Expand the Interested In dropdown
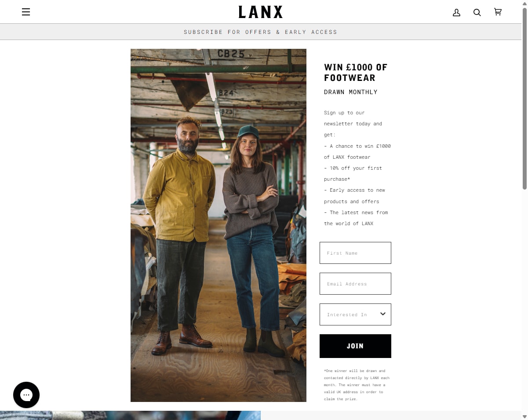The image size is (528, 420). [355, 314]
